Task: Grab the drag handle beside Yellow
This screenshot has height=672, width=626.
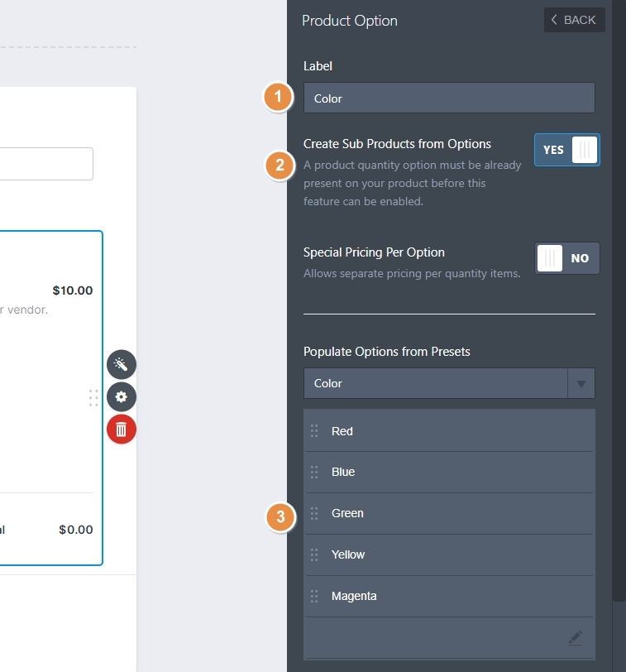Action: tap(314, 554)
